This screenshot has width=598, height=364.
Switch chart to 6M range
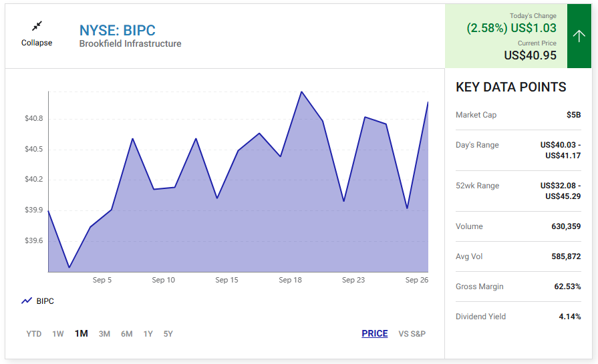coord(127,334)
